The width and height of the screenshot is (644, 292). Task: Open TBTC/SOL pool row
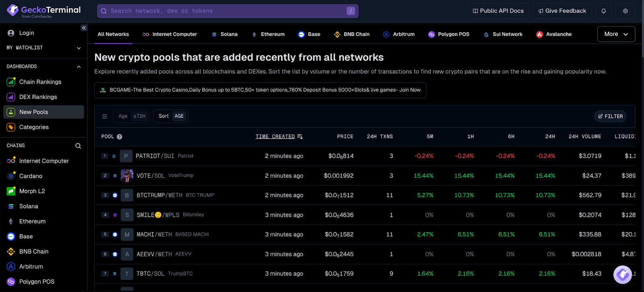365,273
